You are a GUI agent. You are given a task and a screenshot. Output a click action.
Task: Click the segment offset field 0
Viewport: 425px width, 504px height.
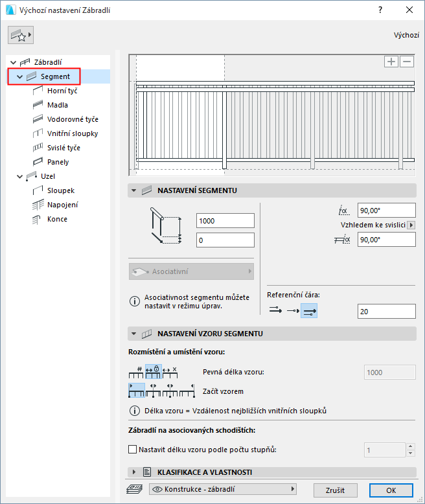pos(225,240)
